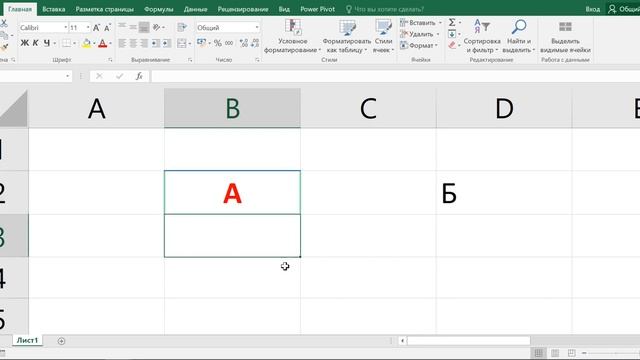Increase font size with larger A icon
Screen dimensions: 640x360
[96, 28]
